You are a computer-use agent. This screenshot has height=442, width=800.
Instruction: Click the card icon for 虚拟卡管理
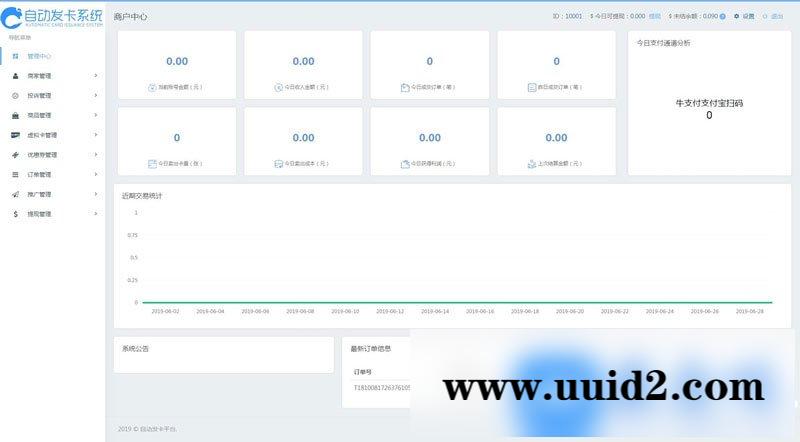click(x=15, y=135)
